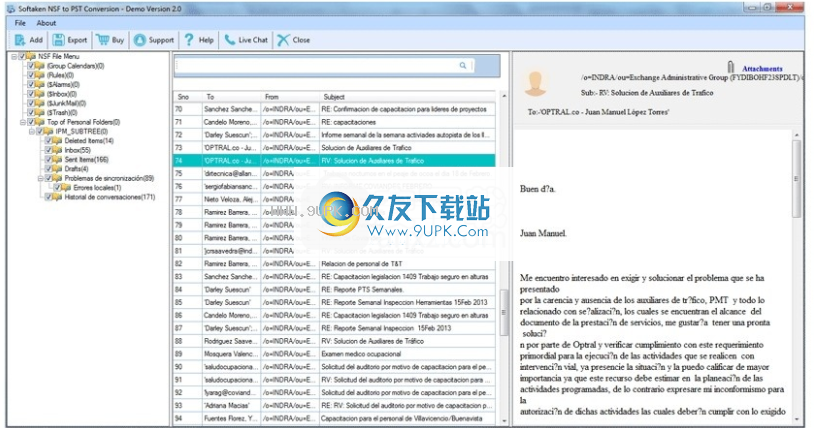Open the File menu
Viewport: 814px width, 428px height.
[20, 23]
